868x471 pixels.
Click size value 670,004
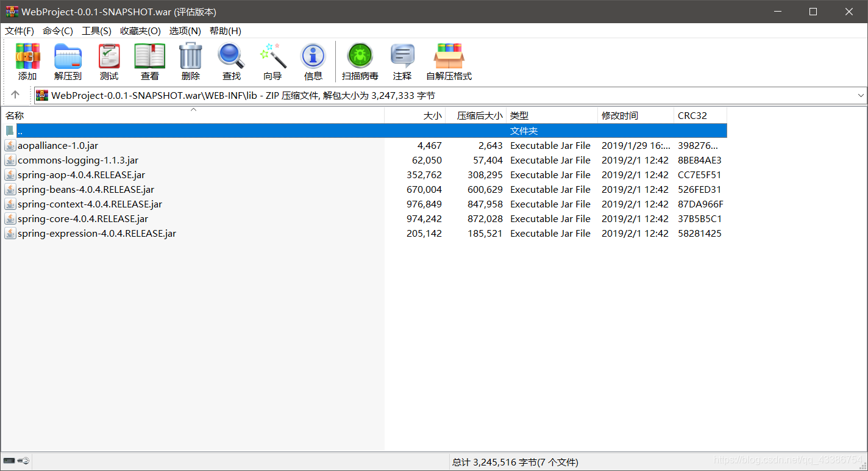click(x=424, y=190)
